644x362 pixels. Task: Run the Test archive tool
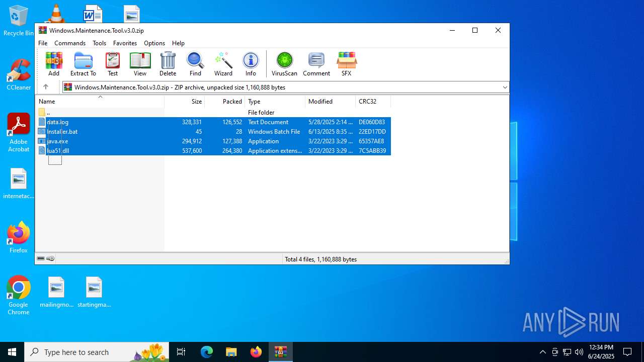point(113,64)
